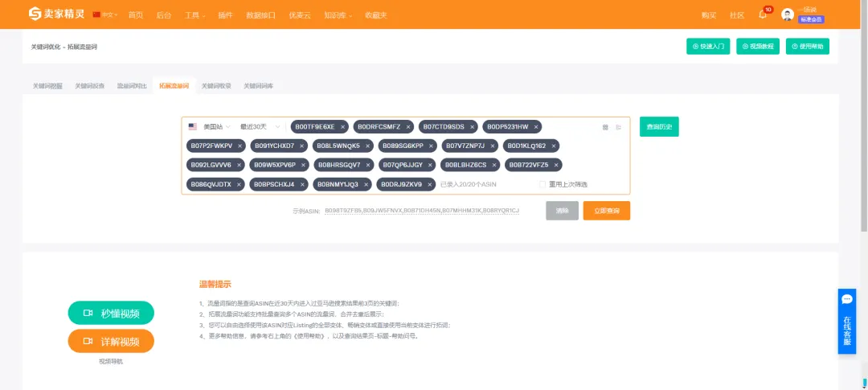The height and width of the screenshot is (390, 868).
Task: Remove ASIN B09W5XPV6P tag
Action: tap(303, 165)
